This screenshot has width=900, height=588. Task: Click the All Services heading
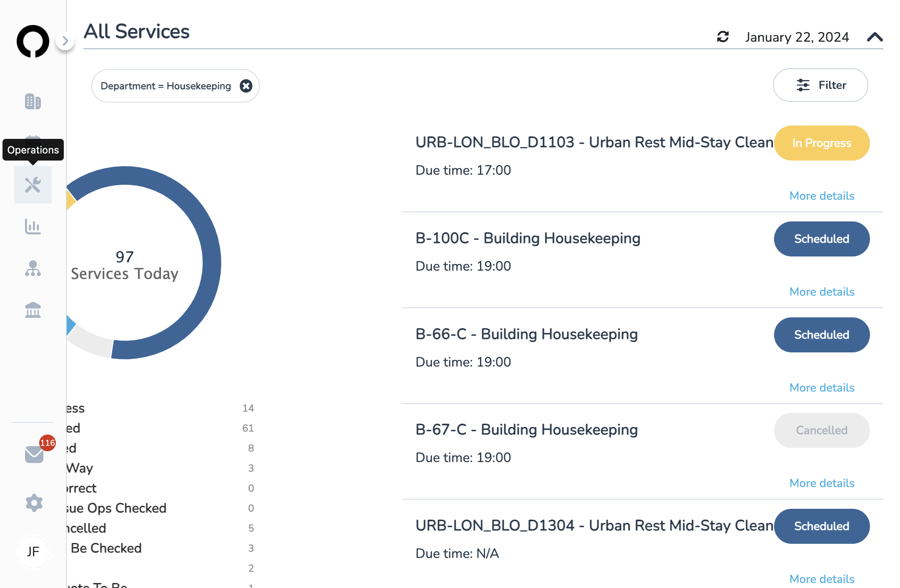[136, 32]
